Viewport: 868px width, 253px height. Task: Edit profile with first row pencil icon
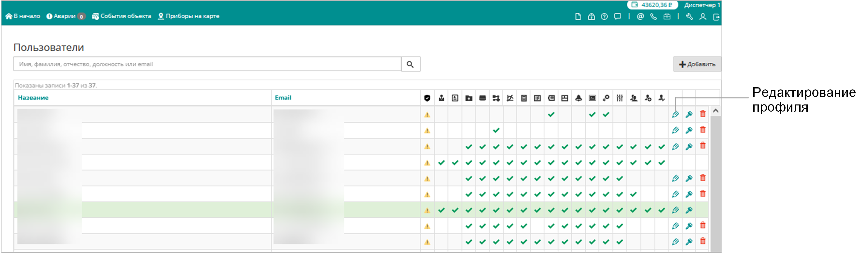[675, 114]
